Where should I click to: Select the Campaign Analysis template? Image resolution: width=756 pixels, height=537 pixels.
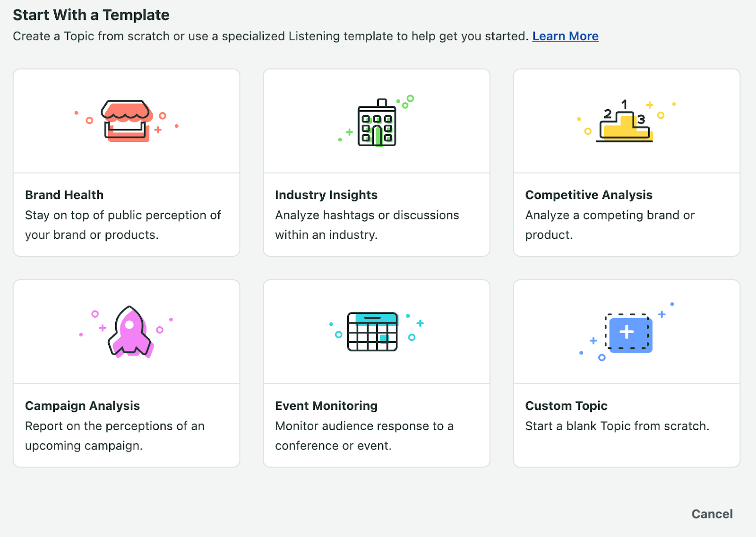(x=126, y=373)
